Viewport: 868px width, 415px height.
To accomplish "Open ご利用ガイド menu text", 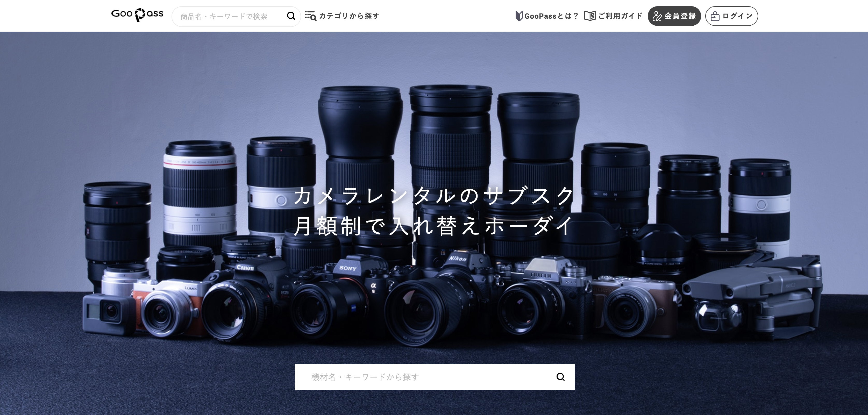I will 620,16.
